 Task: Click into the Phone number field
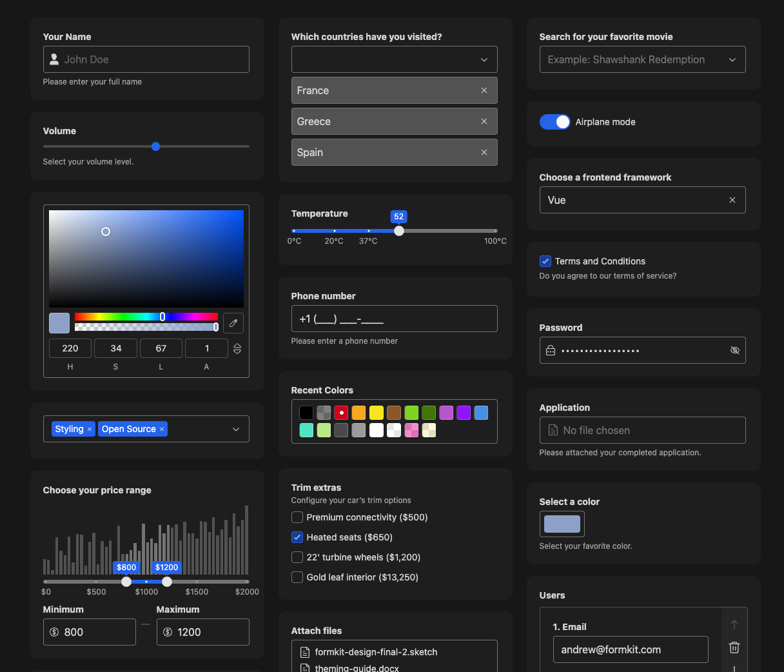coord(394,319)
